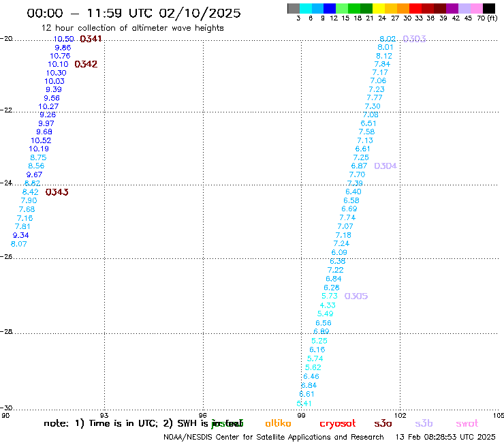
Task: Click the NOAA/NESDIS Center credit text
Action: tap(274, 438)
